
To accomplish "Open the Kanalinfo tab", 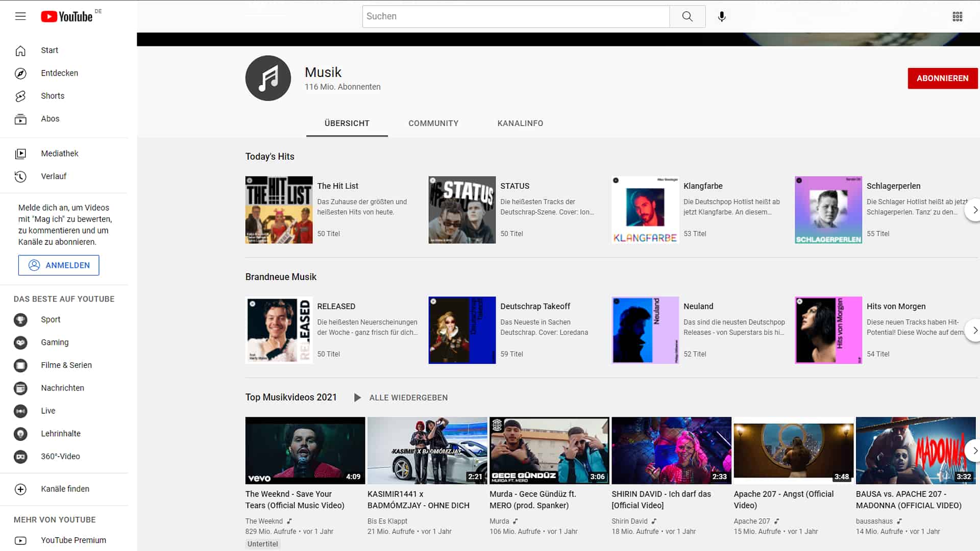I will click(520, 123).
